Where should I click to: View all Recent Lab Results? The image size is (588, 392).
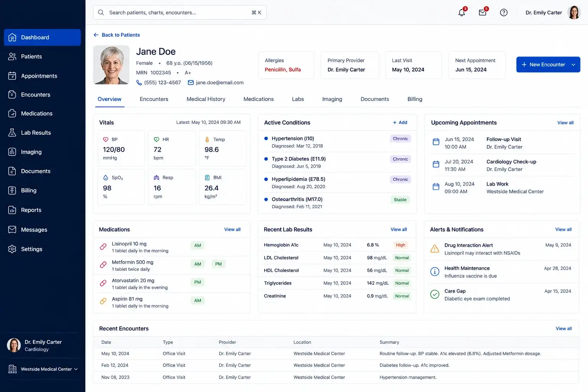(x=399, y=230)
